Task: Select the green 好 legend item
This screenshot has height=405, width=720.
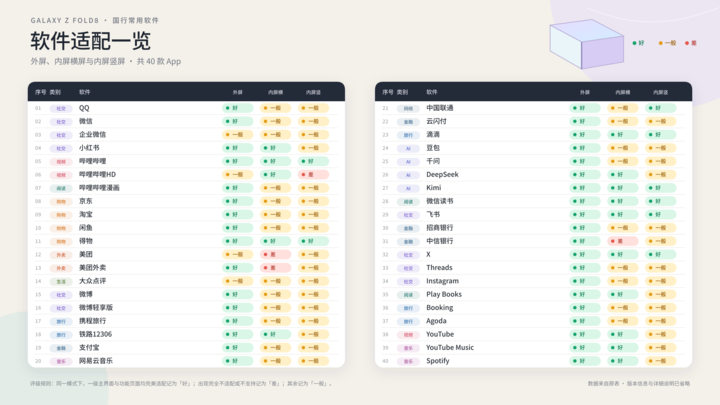Action: 638,43
